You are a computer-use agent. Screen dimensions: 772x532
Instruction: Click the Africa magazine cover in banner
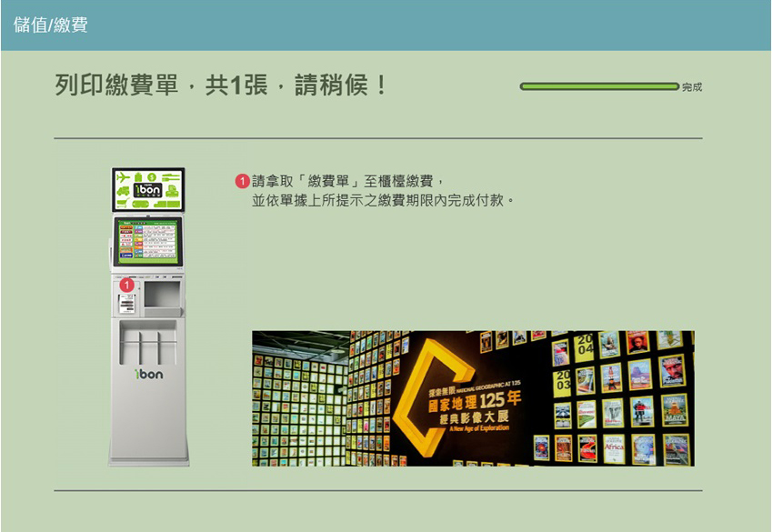point(616,448)
